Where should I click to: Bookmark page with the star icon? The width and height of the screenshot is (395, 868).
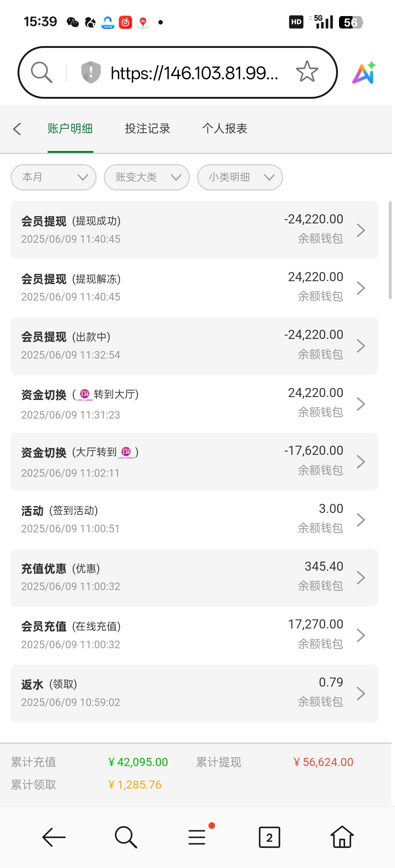tap(307, 72)
